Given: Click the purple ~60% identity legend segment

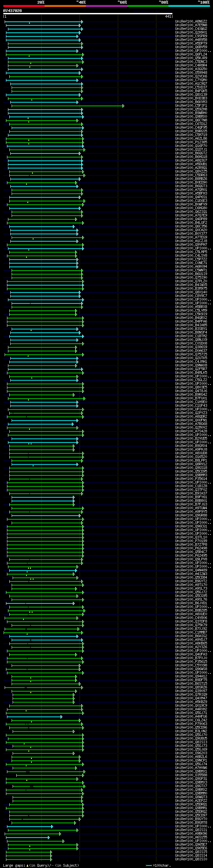Looking at the screenshot, I should point(106,6).
